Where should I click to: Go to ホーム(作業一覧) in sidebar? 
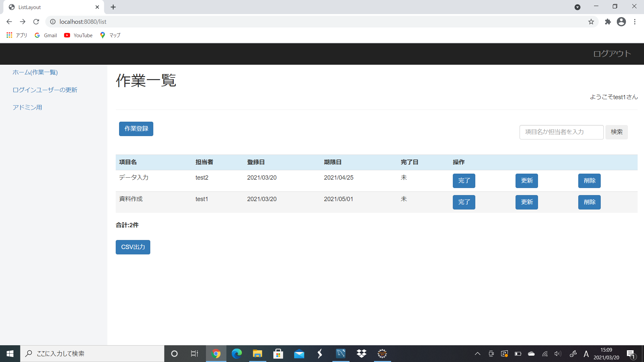pos(35,72)
